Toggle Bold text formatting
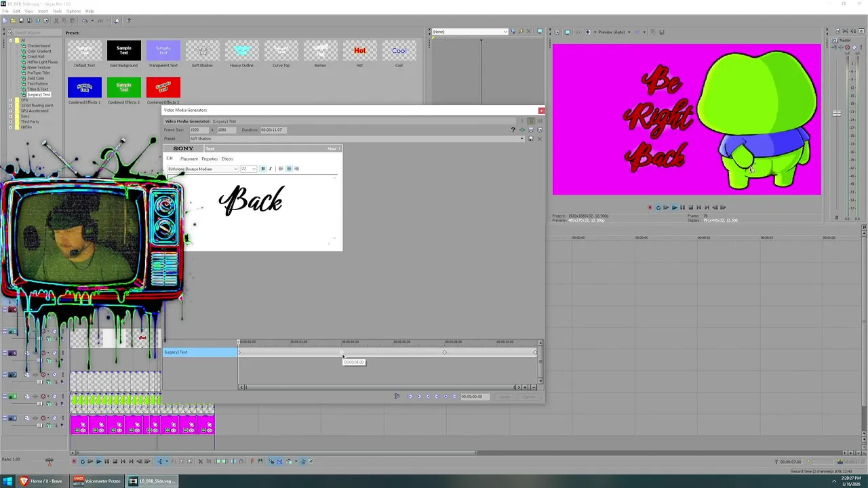 click(x=263, y=169)
